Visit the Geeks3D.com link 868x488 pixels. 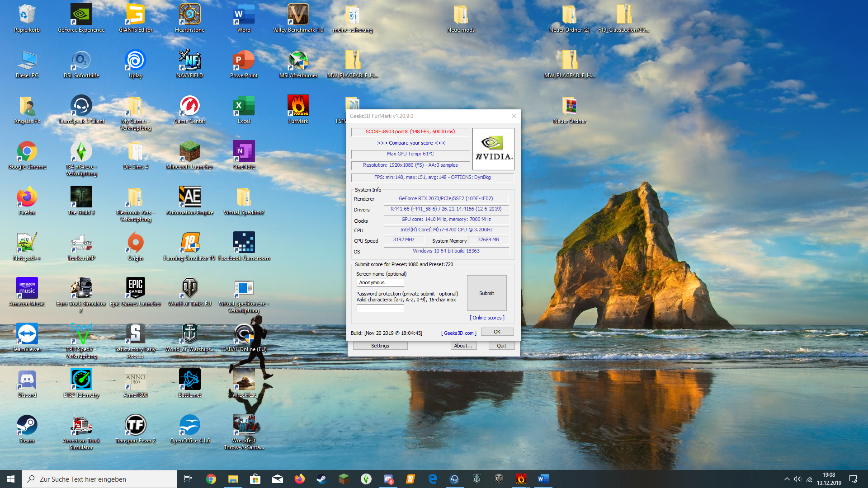459,333
